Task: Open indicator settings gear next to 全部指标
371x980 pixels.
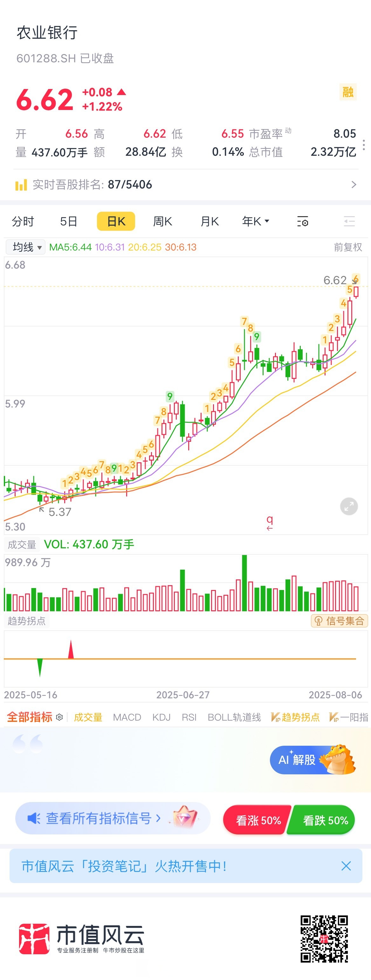Action: [59, 717]
